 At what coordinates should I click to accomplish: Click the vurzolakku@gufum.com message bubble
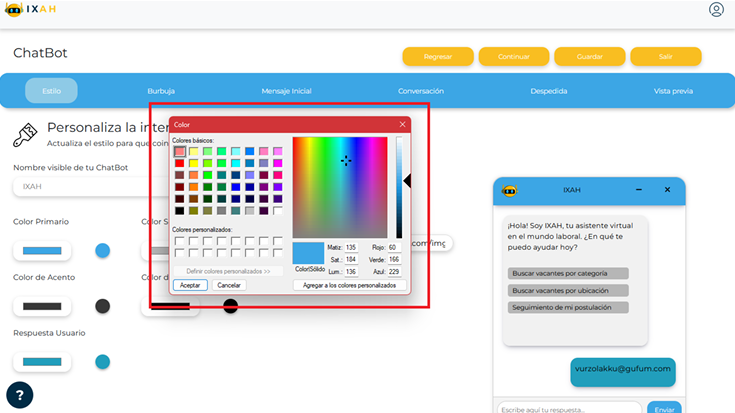point(623,372)
